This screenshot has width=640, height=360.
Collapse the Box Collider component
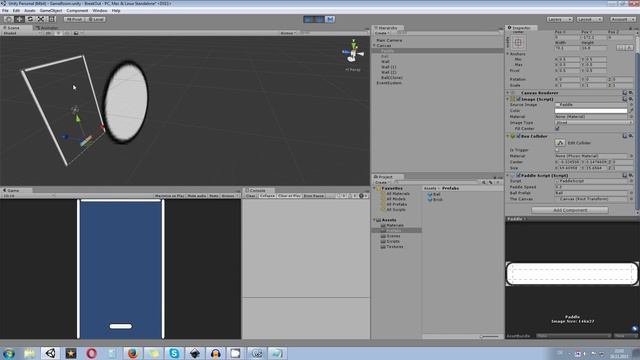pos(508,136)
